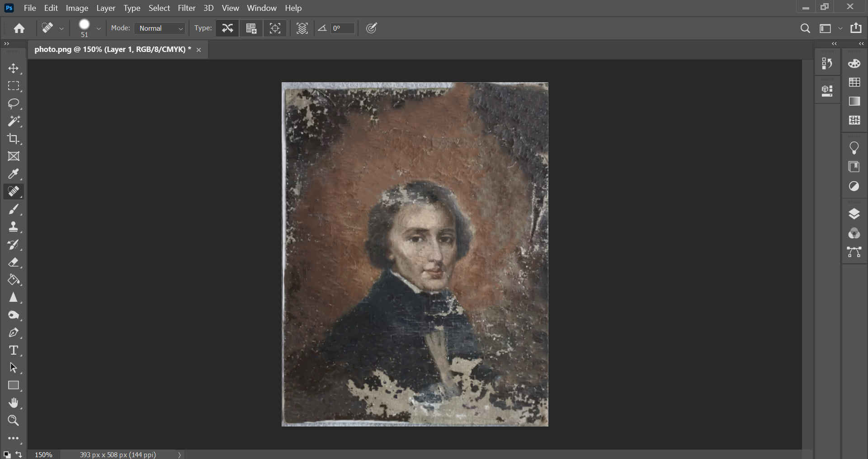Viewport: 868px width, 459px height.
Task: Click the 150% zoom level field
Action: pyautogui.click(x=44, y=455)
